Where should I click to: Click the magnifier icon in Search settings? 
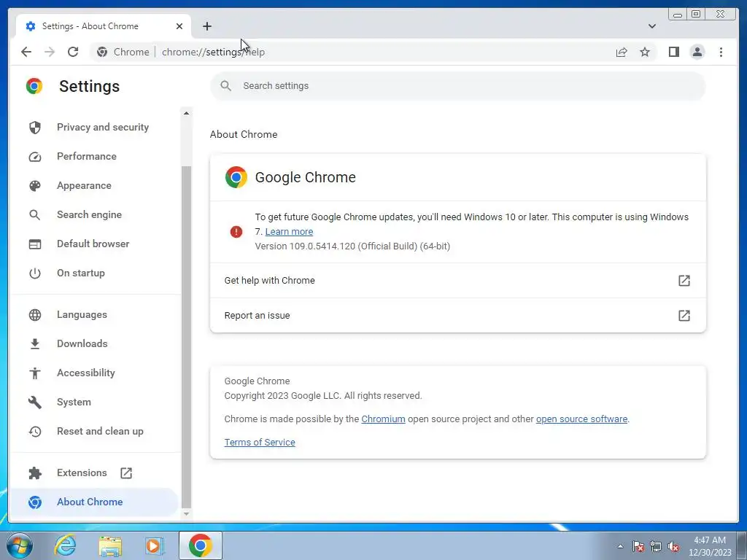[x=226, y=86]
